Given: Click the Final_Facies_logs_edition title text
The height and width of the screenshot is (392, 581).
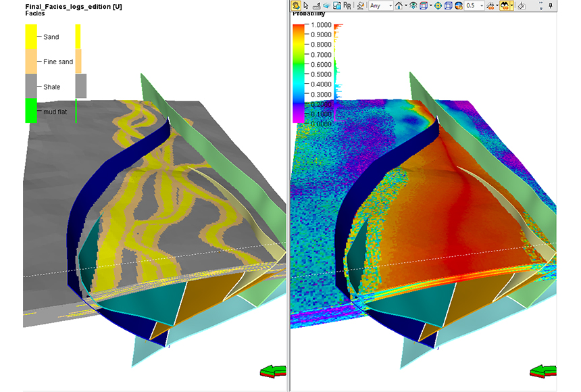Looking at the screenshot, I should (x=69, y=5).
